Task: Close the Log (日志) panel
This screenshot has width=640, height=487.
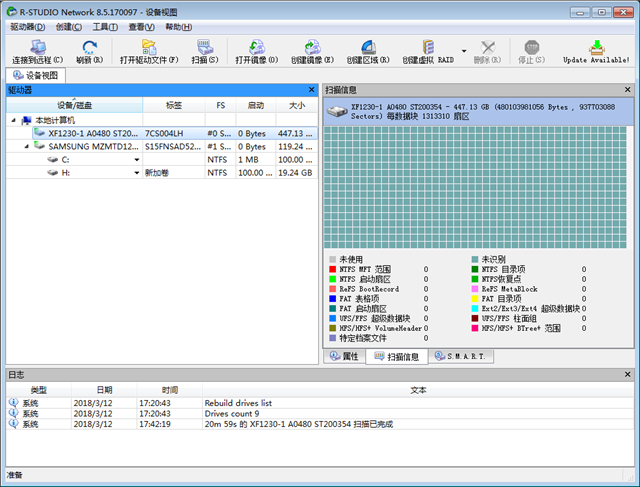Action: click(x=627, y=374)
